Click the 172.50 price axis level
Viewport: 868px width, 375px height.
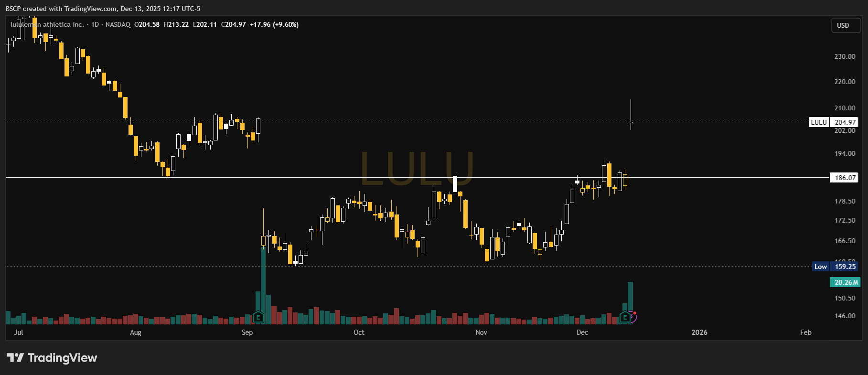point(845,220)
